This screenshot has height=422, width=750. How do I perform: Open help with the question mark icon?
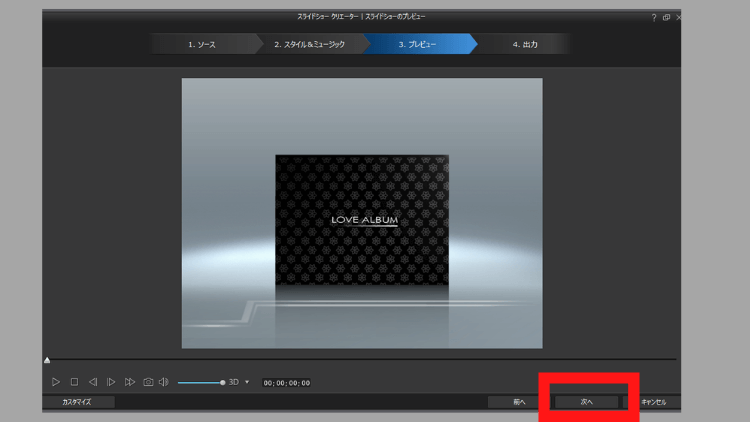654,18
